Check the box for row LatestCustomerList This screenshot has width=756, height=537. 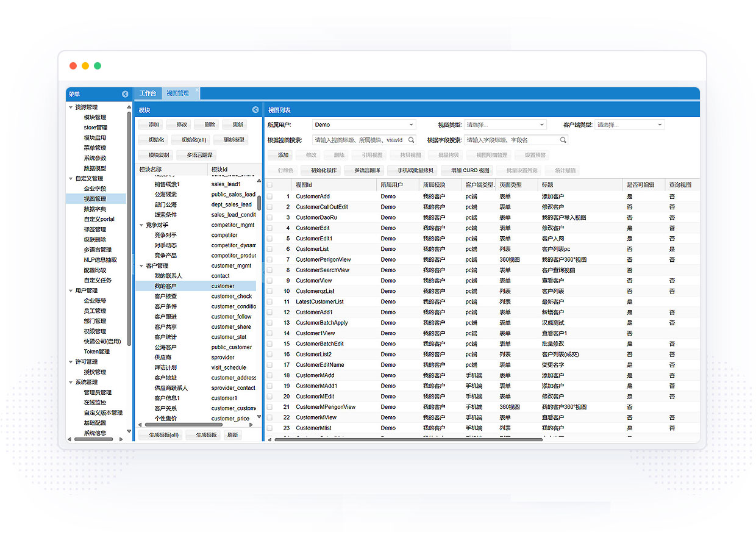click(x=269, y=301)
